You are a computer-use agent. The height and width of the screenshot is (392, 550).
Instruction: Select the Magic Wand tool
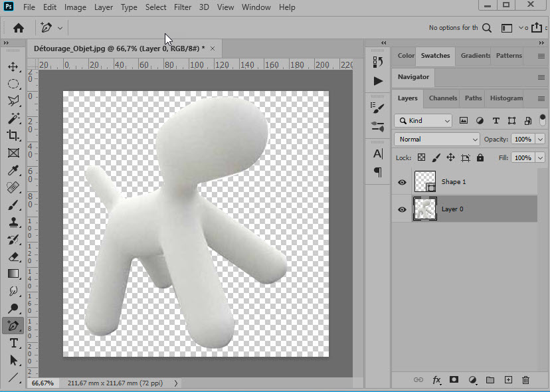click(x=13, y=118)
